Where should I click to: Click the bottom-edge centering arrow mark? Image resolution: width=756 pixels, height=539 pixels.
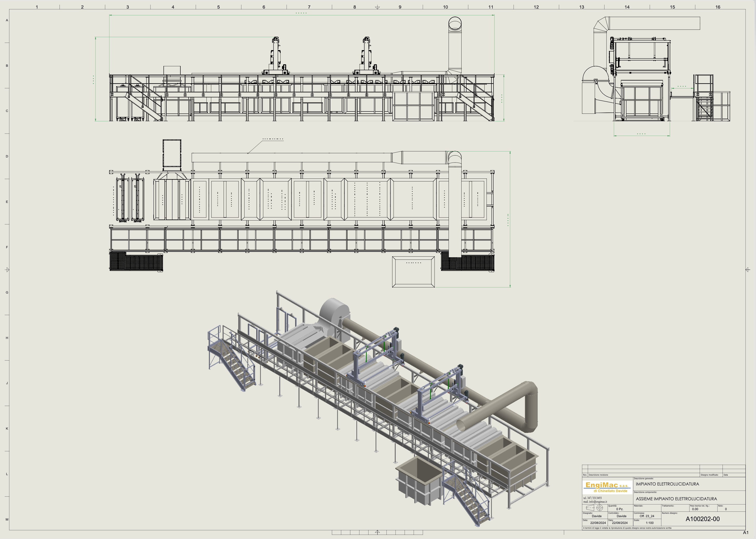coord(378,532)
